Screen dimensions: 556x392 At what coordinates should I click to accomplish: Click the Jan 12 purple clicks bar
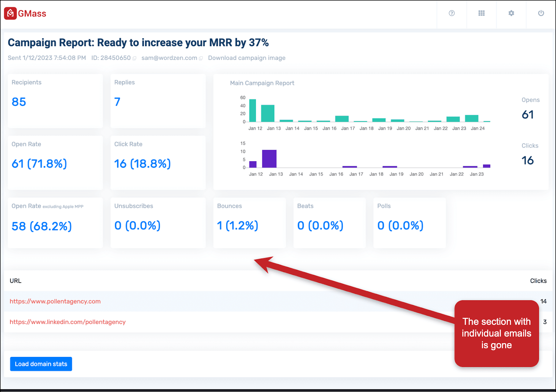[x=253, y=164]
